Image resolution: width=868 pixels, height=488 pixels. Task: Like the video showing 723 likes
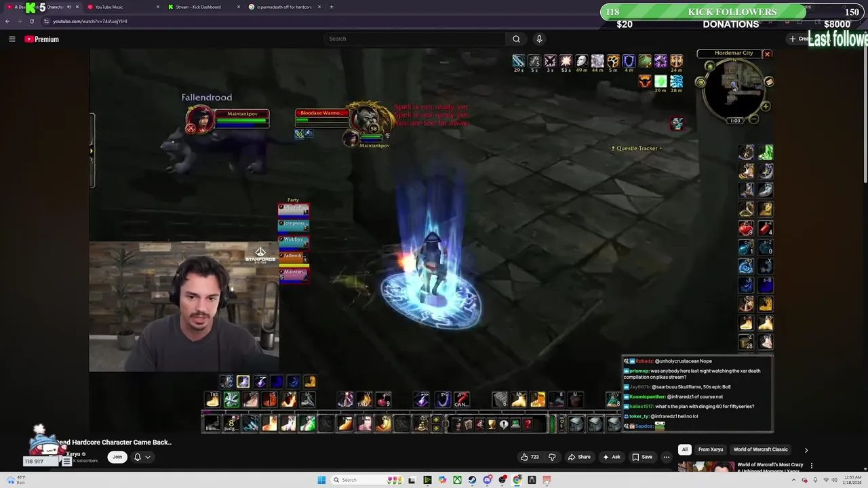(530, 457)
